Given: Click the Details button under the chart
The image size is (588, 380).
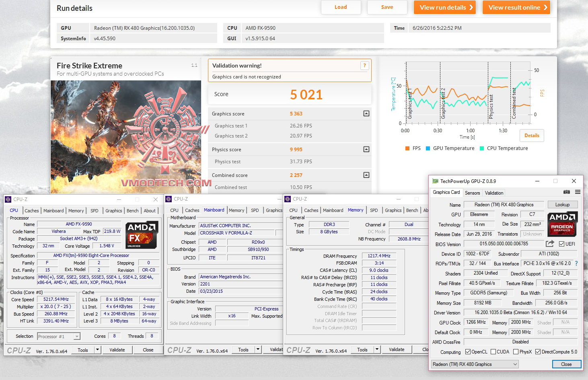Looking at the screenshot, I should point(532,136).
